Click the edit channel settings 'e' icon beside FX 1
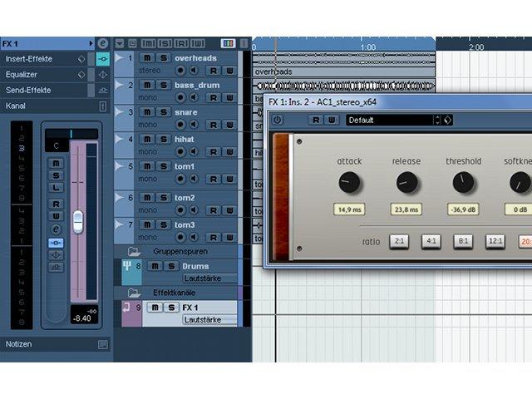The width and height of the screenshot is (532, 399). pyautogui.click(x=103, y=43)
